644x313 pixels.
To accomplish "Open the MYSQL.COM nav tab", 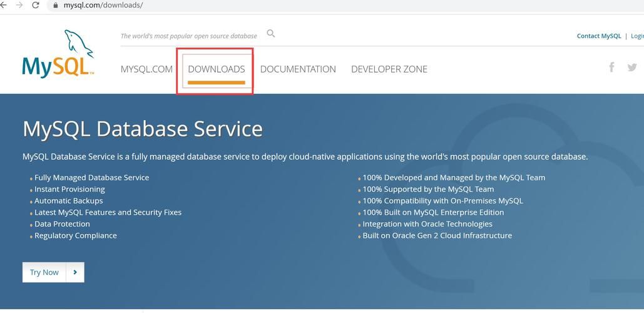I will click(146, 69).
